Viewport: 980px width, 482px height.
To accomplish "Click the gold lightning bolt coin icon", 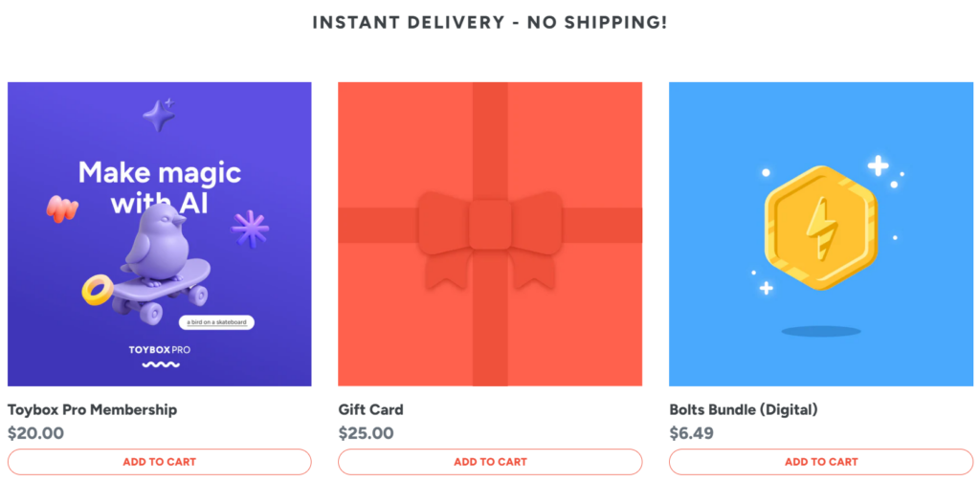I will coord(821,227).
